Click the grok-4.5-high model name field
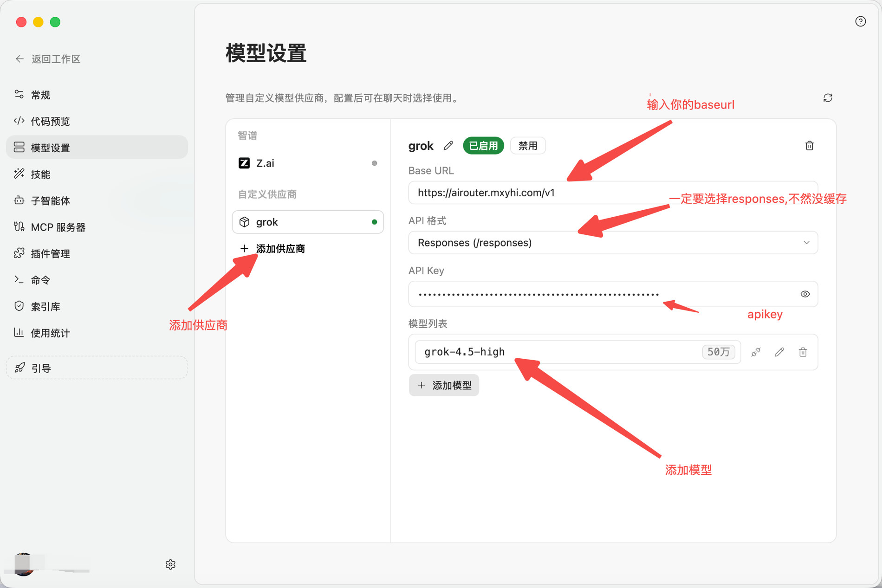 (x=578, y=352)
